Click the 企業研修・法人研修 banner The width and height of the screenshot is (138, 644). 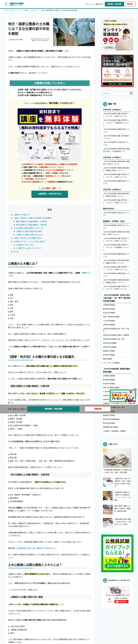[x=117, y=71]
